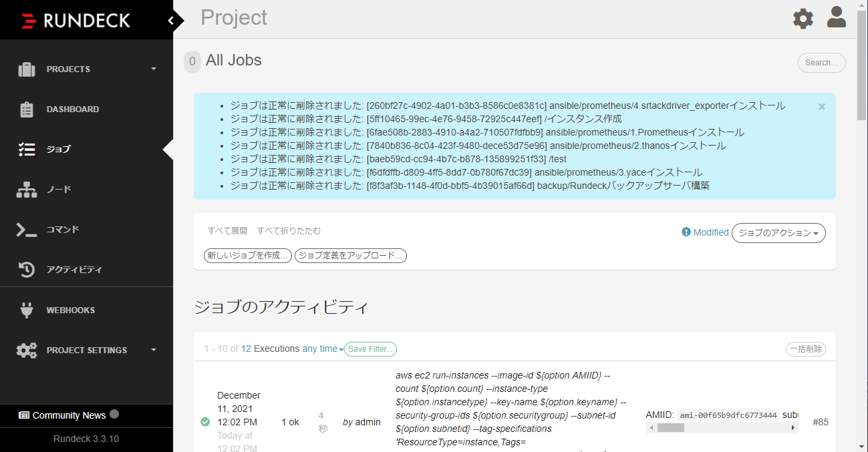The image size is (868, 452).
Task: Open execution #85 link
Action: tap(821, 422)
